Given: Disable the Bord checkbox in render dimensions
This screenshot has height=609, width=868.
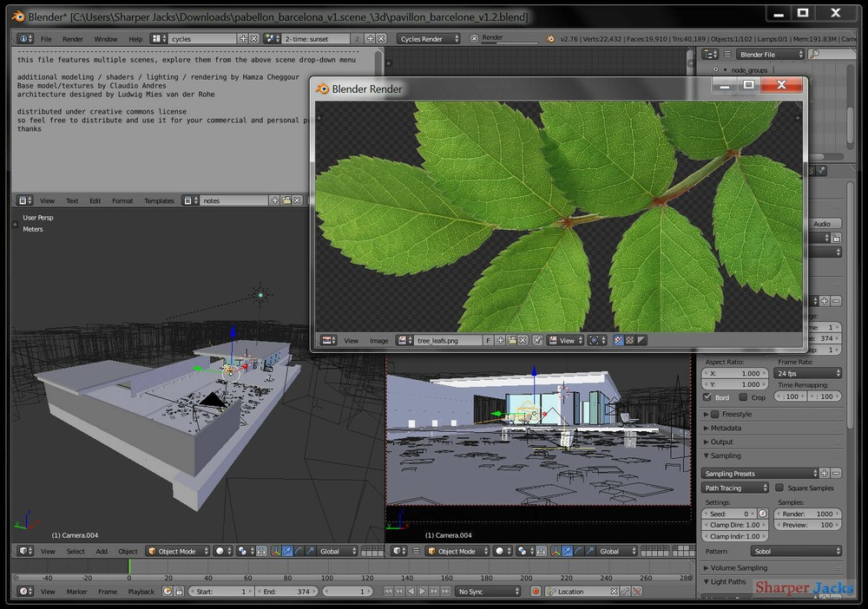Looking at the screenshot, I should [x=707, y=397].
